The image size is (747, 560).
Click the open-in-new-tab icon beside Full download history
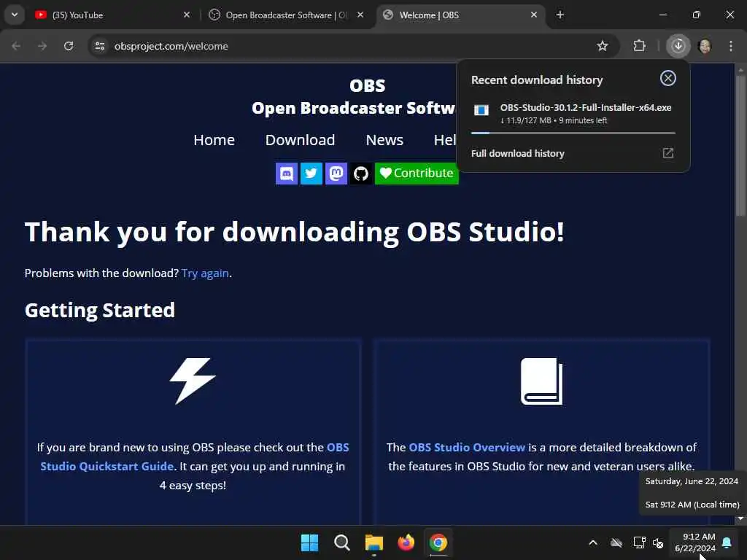click(668, 153)
